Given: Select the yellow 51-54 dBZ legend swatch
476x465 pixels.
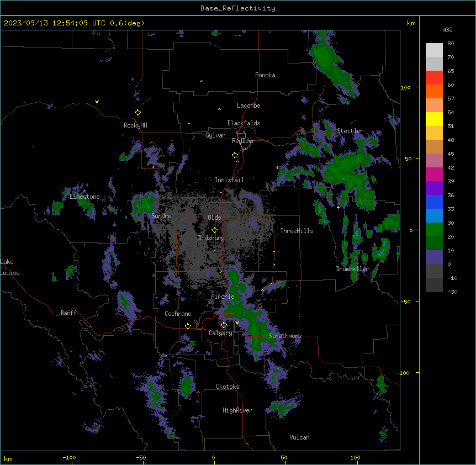Looking at the screenshot, I should point(434,119).
